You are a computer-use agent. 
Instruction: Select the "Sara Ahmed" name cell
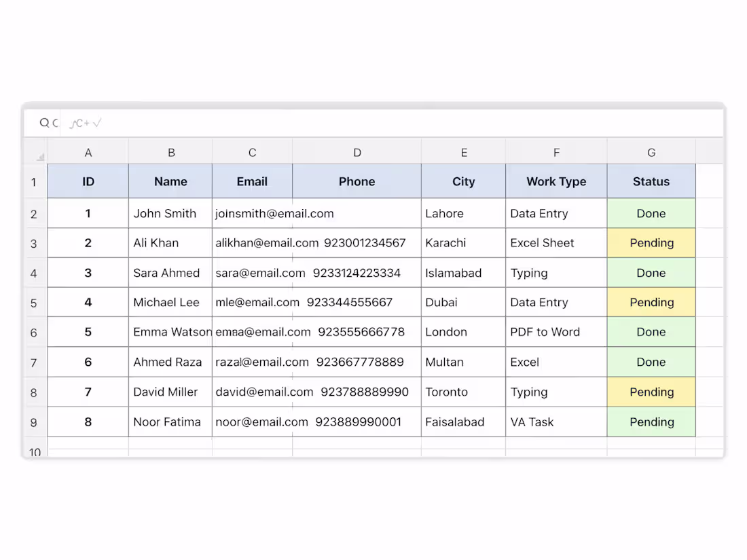pos(170,273)
